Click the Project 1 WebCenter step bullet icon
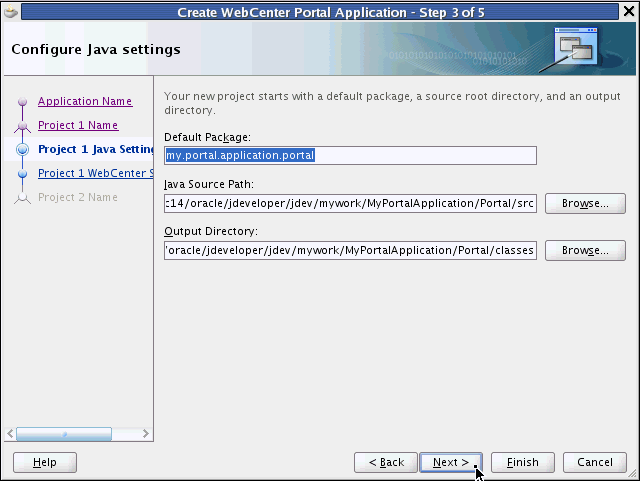Image resolution: width=640 pixels, height=481 pixels. (x=22, y=174)
